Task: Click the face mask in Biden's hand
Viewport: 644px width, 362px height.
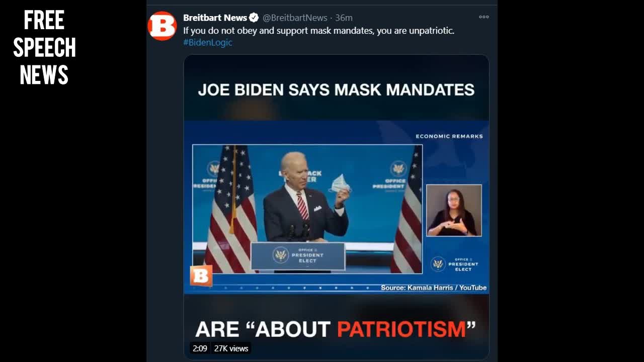Action: (340, 183)
